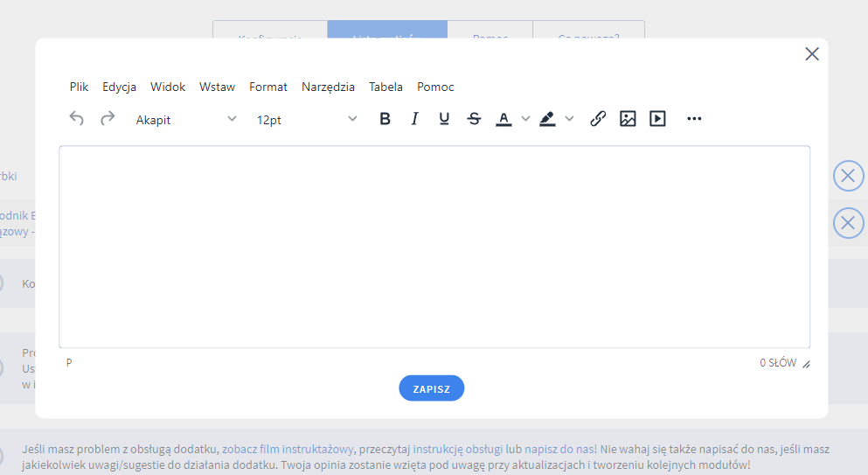Show more toolbar options (three dots)
Screen dimensions: 868x475
coord(694,119)
